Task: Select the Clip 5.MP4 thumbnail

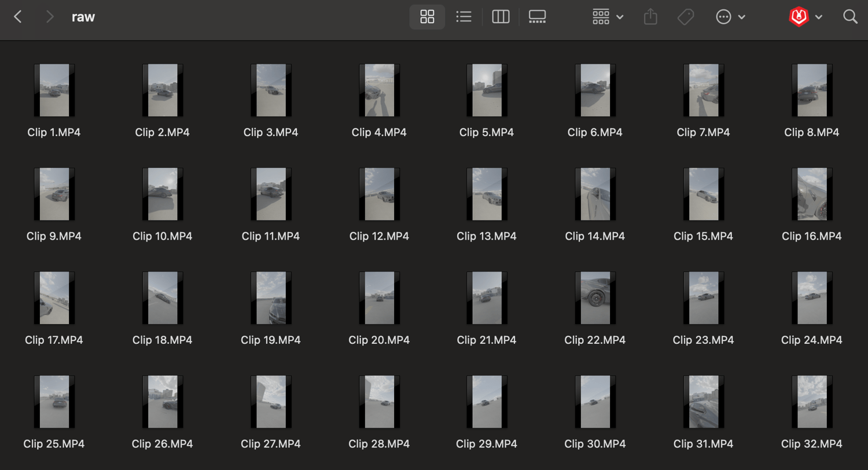Action: click(x=487, y=90)
